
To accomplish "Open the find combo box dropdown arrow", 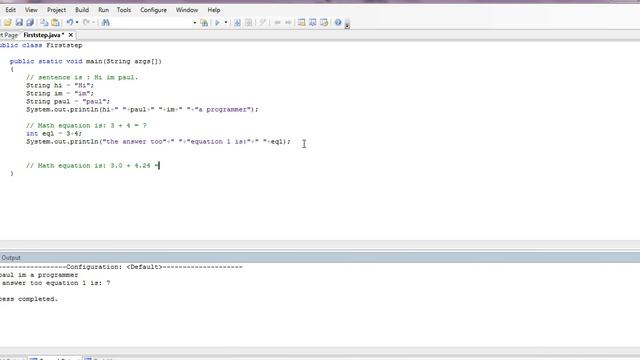I will click(x=194, y=22).
